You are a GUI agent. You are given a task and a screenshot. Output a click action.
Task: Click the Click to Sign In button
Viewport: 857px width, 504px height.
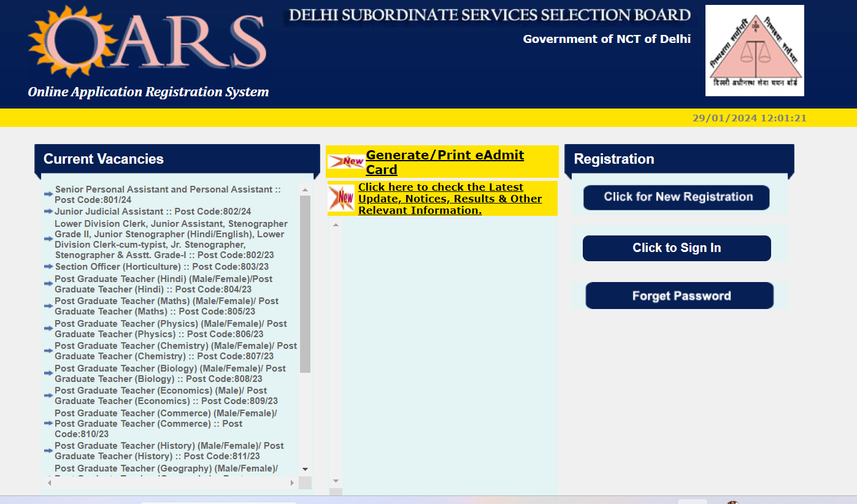677,248
